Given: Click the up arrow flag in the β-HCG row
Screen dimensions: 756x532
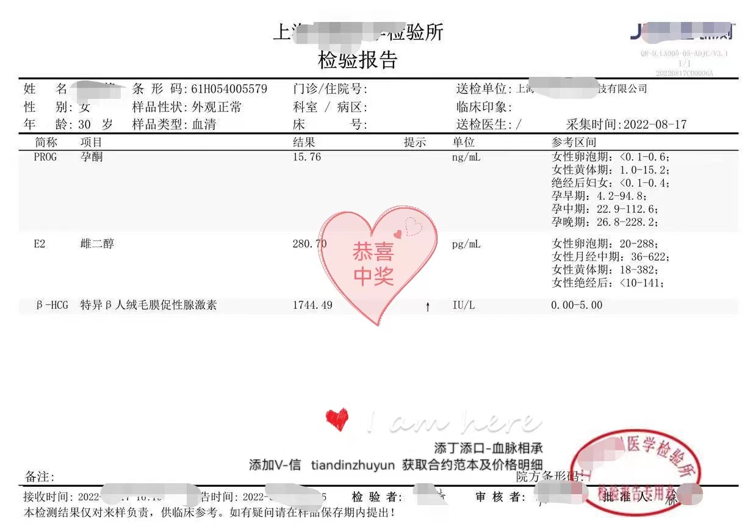Looking at the screenshot, I should coord(427,307).
